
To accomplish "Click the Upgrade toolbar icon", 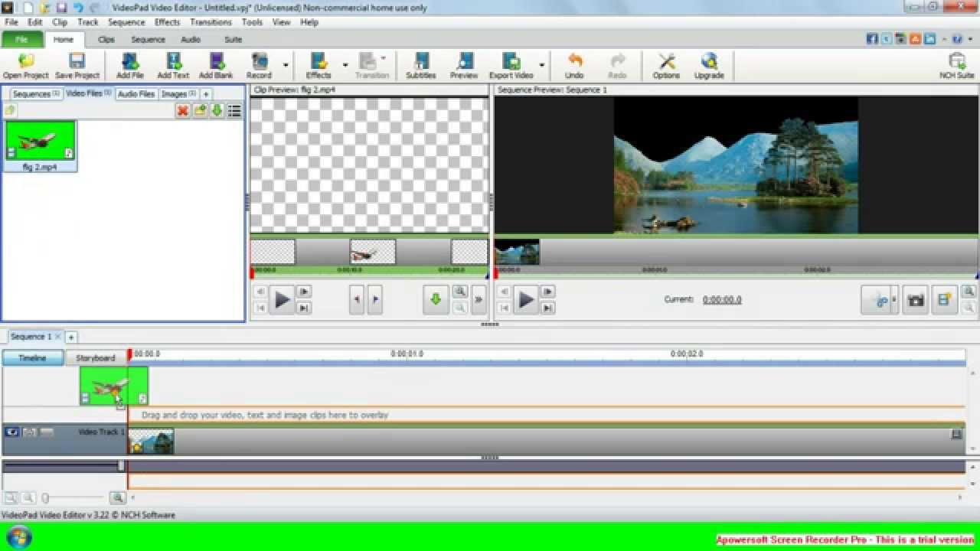I will [709, 67].
